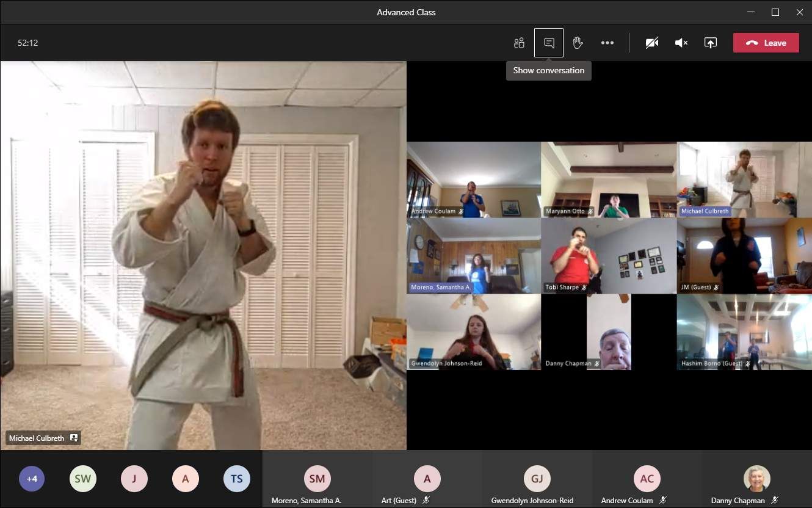Open the More actions ellipsis menu

[607, 43]
